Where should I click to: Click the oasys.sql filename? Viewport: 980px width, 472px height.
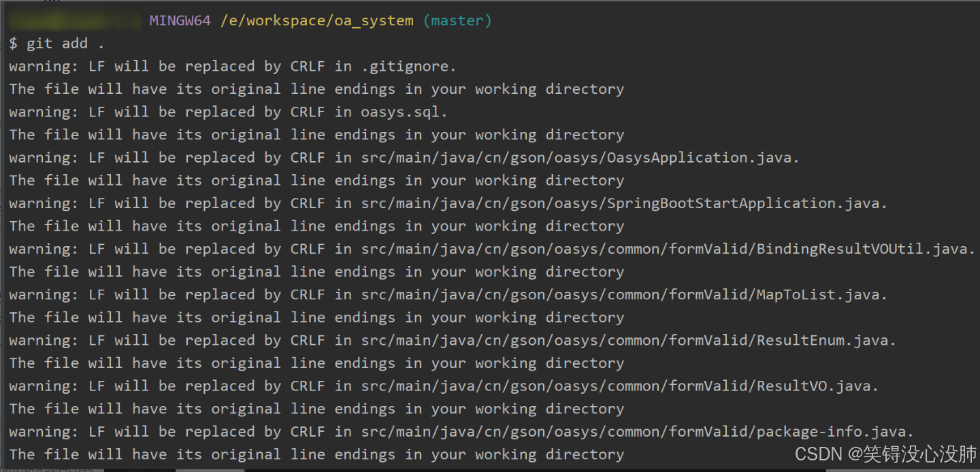(400, 112)
